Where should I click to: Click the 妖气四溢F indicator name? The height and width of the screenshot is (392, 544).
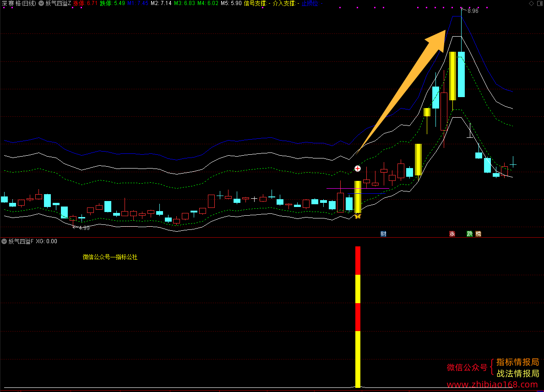point(21,241)
